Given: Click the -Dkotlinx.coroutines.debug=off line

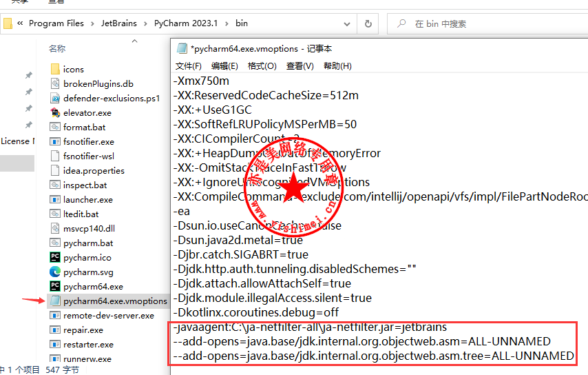Looking at the screenshot, I should tap(255, 312).
